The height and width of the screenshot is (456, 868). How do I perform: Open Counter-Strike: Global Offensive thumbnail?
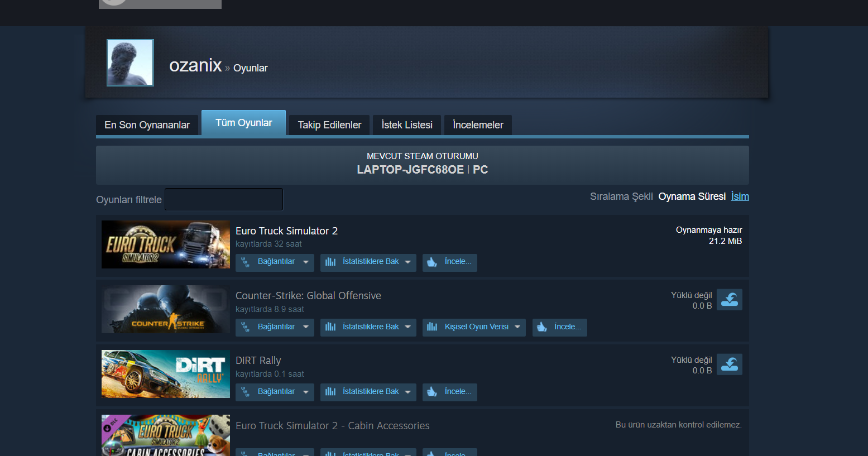point(166,309)
